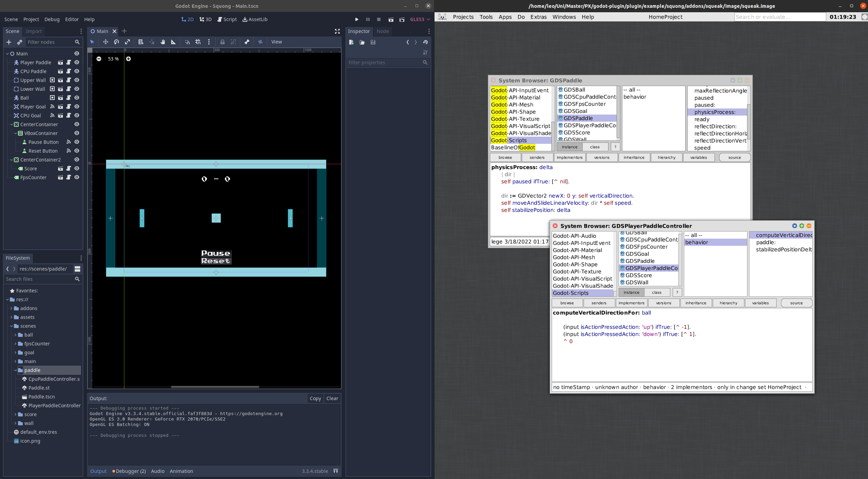Toggle visibility of CPU Paddle node
Screen dimensions: 868x479
(x=77, y=71)
